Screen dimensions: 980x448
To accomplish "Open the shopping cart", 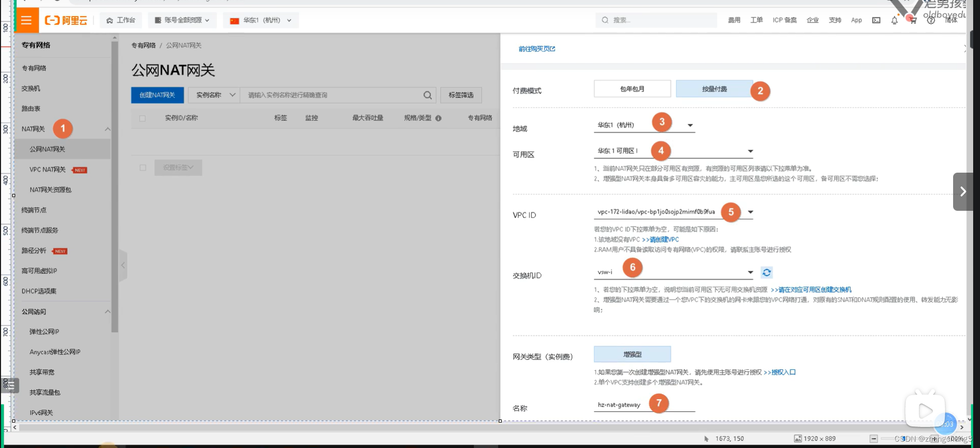I will point(912,20).
